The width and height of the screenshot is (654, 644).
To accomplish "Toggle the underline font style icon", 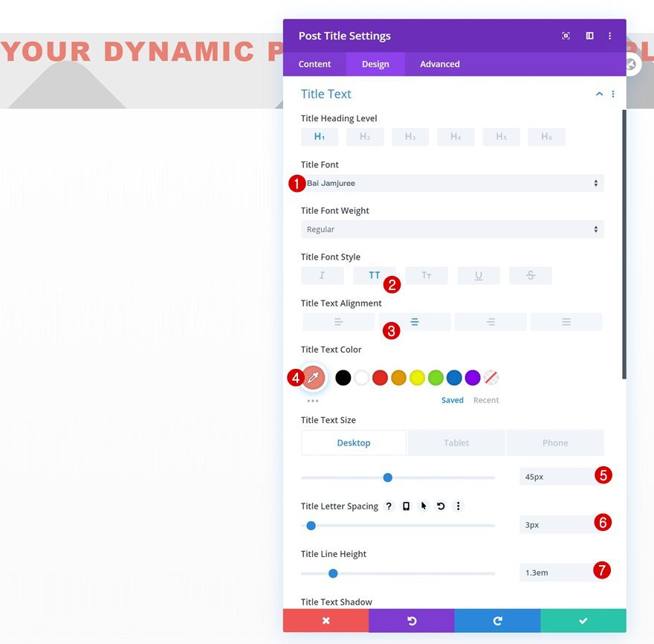I will (x=479, y=275).
